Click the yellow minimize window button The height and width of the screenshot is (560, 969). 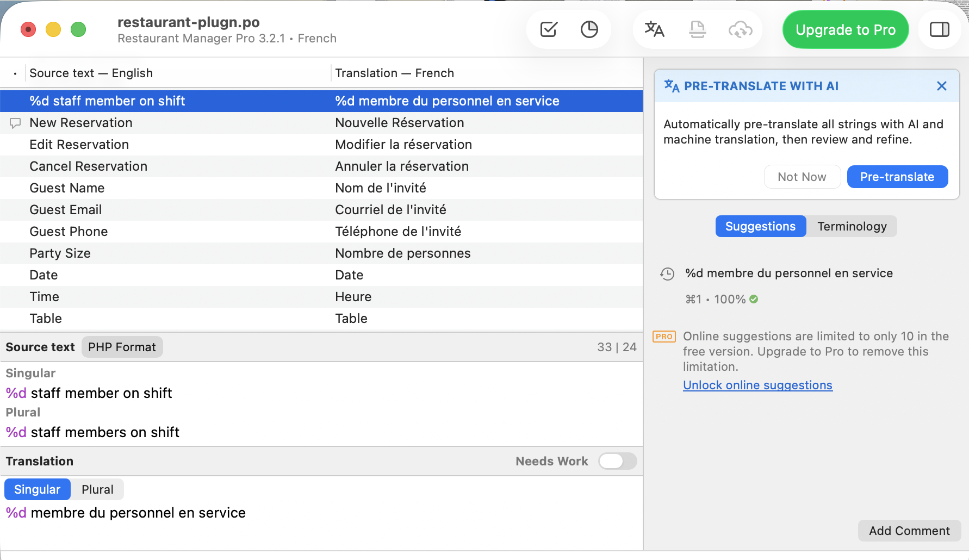(x=53, y=29)
